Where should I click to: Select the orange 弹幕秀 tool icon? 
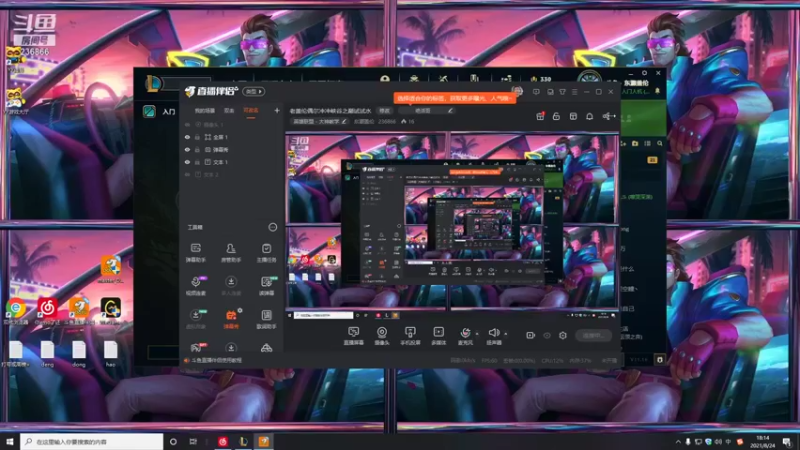[231, 318]
